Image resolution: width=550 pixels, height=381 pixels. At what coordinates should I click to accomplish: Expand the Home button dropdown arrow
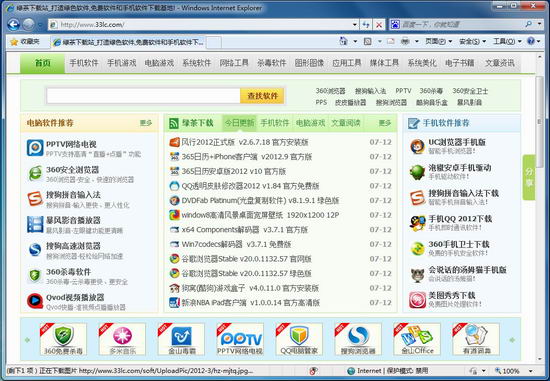[x=355, y=41]
